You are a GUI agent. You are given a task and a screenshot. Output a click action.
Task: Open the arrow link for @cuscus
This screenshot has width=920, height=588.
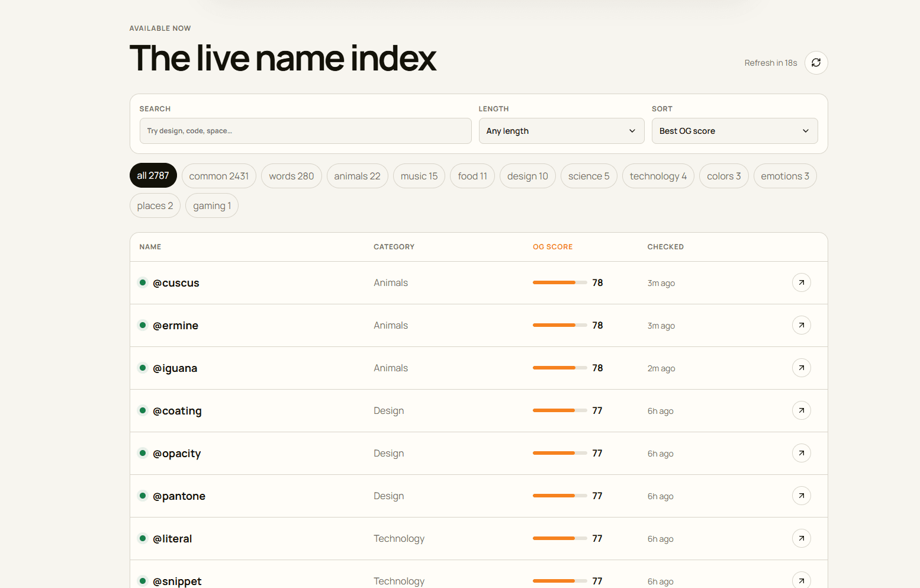point(801,282)
